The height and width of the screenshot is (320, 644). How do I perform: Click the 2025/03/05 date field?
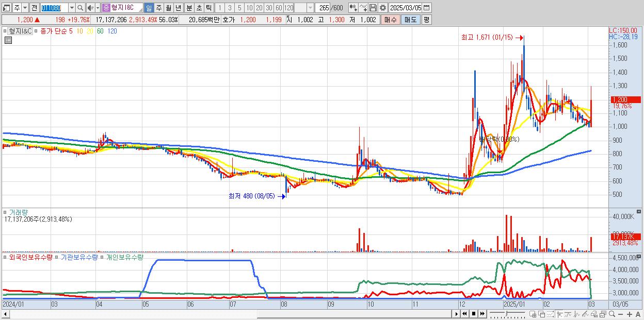coord(406,8)
